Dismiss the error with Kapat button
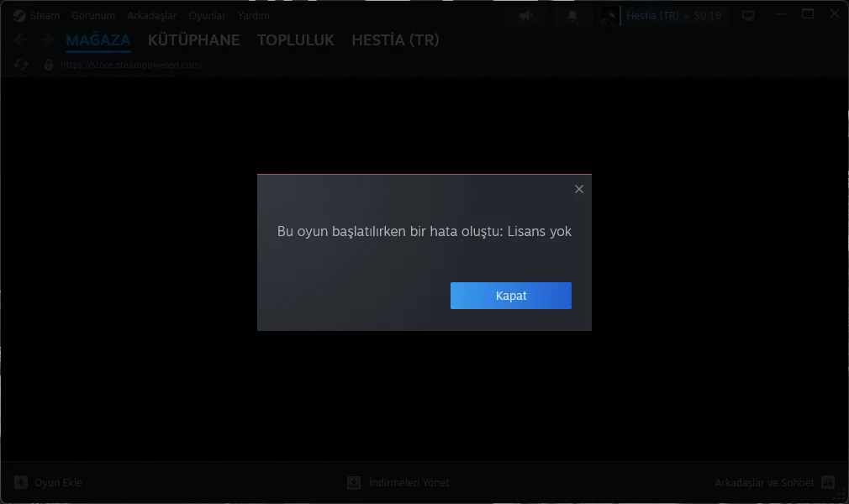 (x=510, y=295)
